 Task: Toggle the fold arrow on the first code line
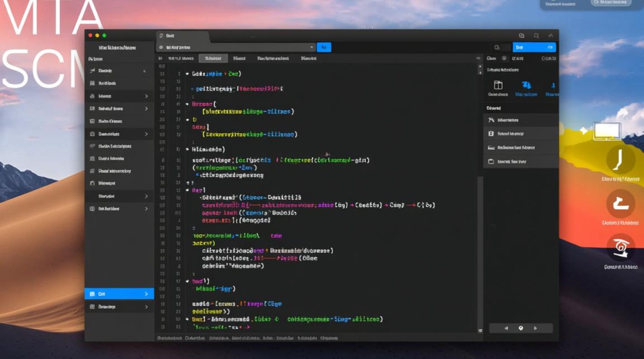[179, 74]
